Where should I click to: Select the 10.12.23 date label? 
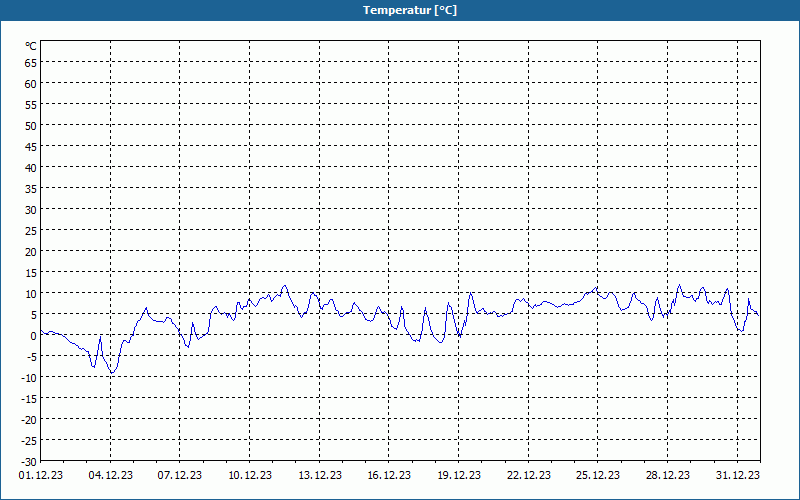click(x=249, y=475)
